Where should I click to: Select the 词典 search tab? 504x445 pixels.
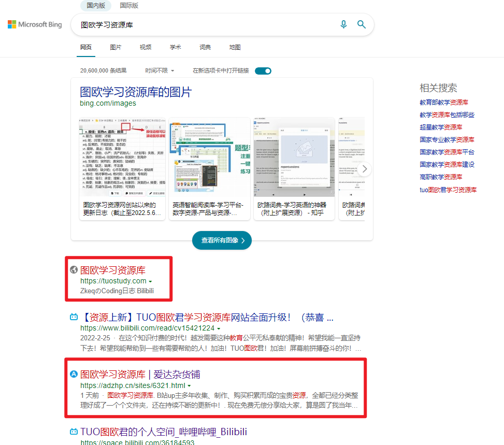[x=205, y=47]
